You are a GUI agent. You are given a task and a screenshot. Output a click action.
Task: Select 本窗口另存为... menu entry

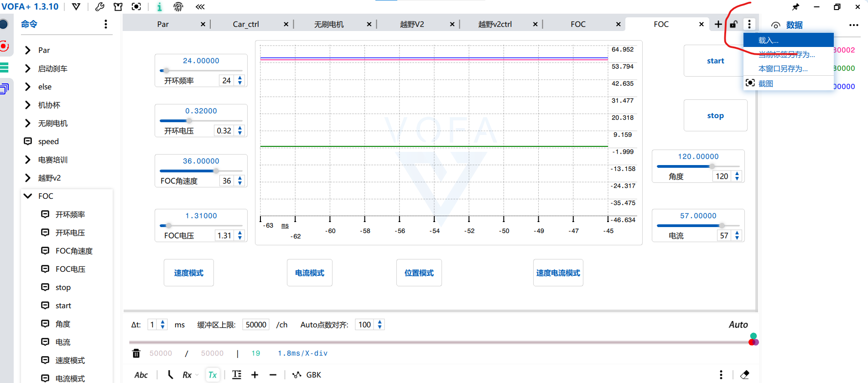[x=788, y=69]
